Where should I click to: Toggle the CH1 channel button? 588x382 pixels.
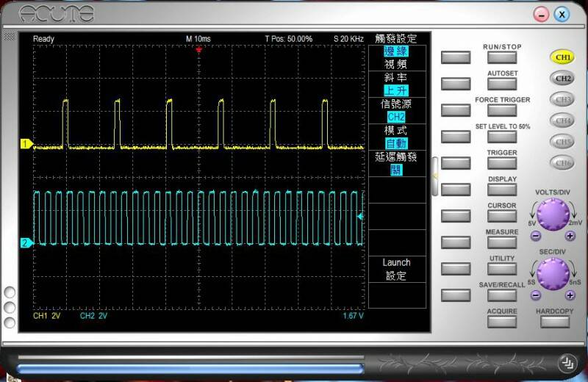(563, 57)
